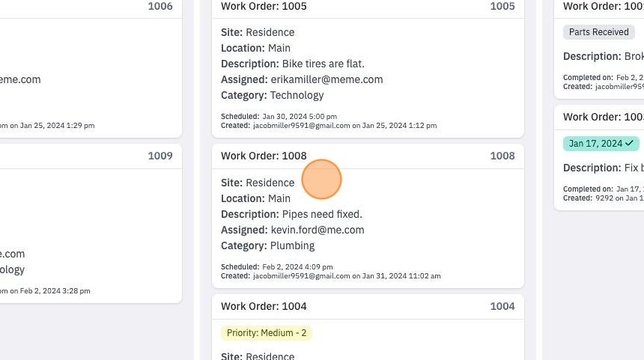Open Work Order: 1004 card title
Screen dimensions: 644x360
pyautogui.click(x=264, y=306)
